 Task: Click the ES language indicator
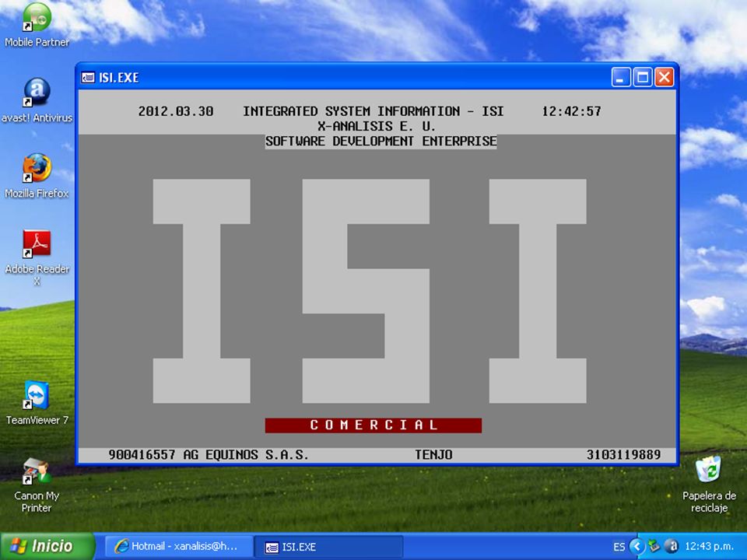pyautogui.click(x=619, y=547)
